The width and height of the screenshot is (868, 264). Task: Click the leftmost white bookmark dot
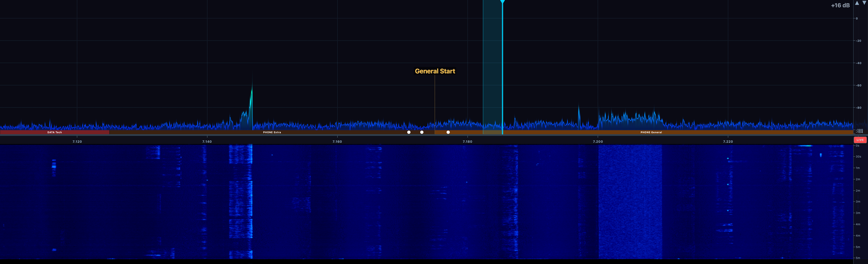(409, 132)
